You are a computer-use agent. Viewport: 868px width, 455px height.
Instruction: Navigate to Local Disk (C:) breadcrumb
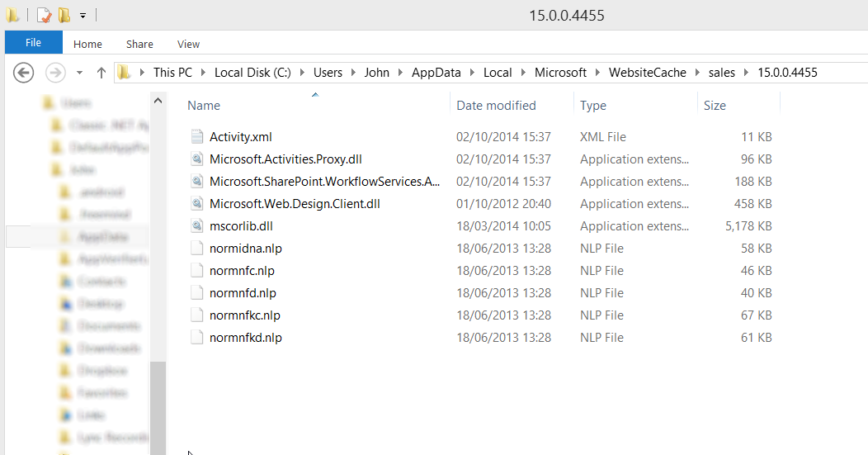252,73
